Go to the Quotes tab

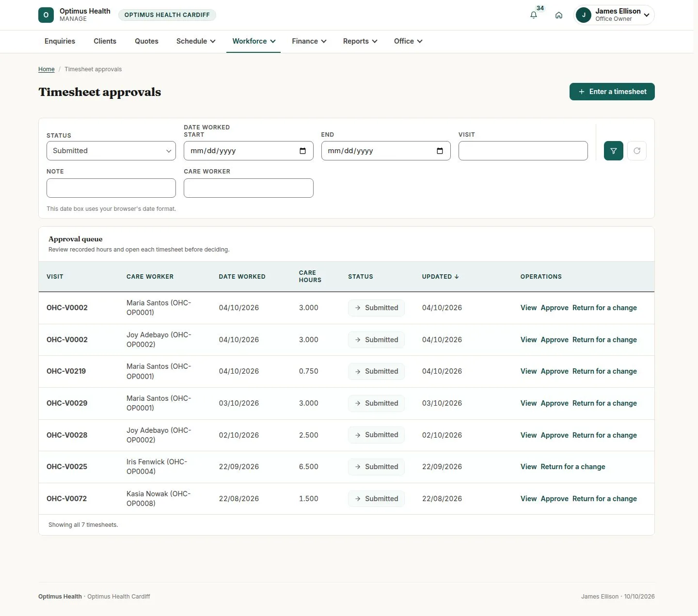pyautogui.click(x=146, y=41)
